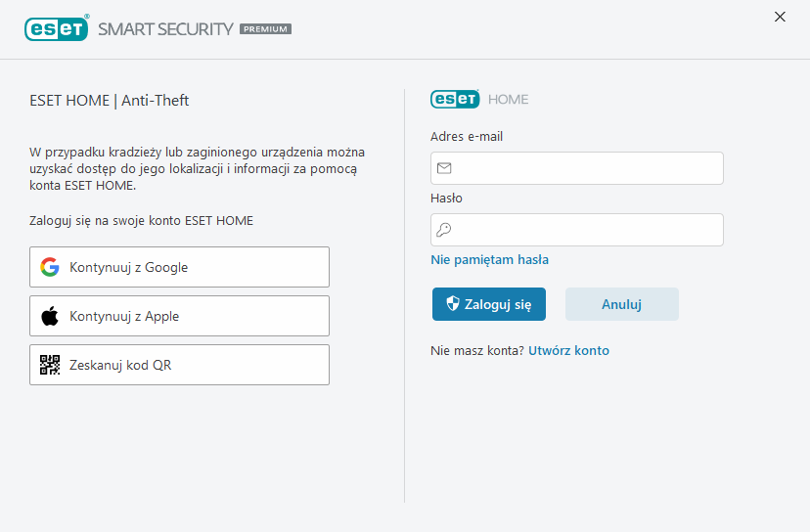The height and width of the screenshot is (532, 810).
Task: Cancel with the Anuluj button
Action: (621, 304)
